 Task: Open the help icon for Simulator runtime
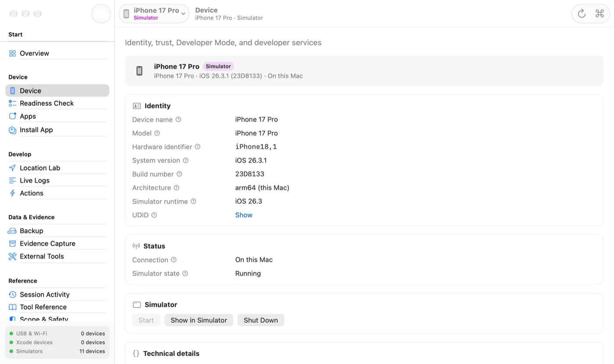point(193,201)
